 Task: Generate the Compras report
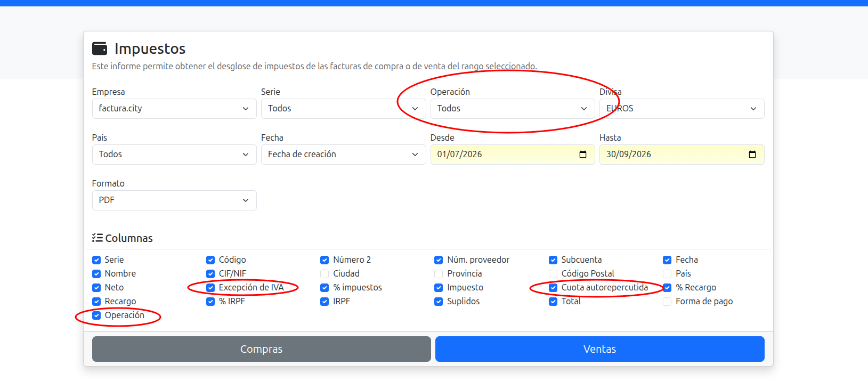(x=261, y=349)
